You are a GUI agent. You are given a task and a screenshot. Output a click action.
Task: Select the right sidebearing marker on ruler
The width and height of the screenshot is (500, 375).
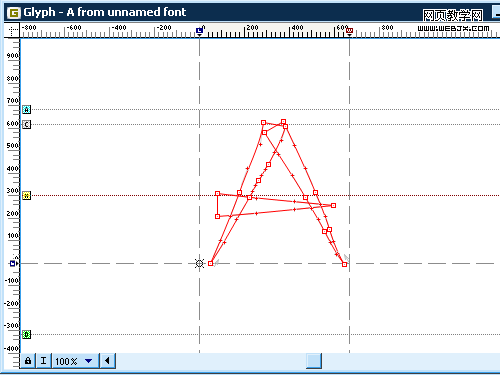pyautogui.click(x=349, y=31)
